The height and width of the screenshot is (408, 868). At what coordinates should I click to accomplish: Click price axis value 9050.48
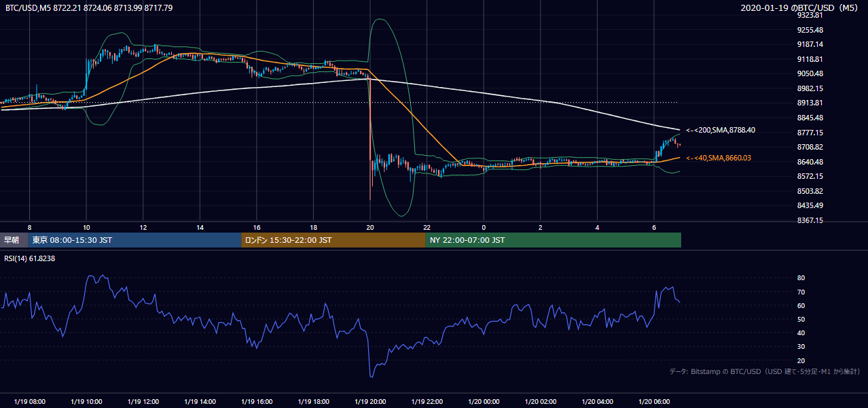(810, 73)
